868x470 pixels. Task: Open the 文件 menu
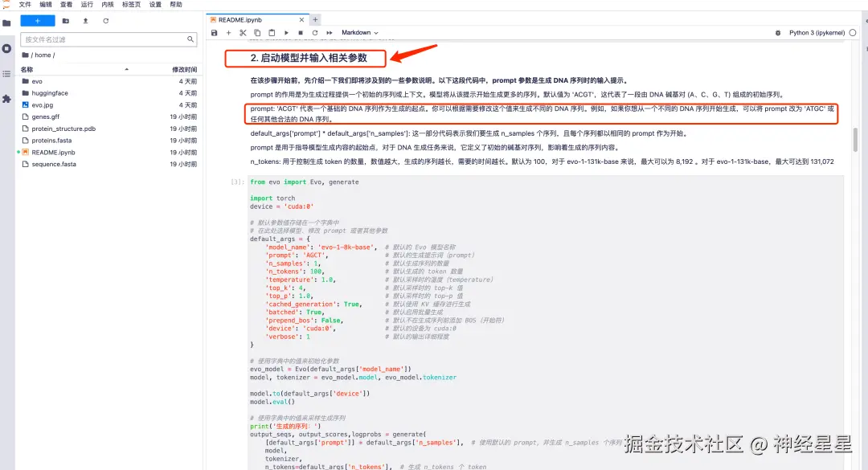(25, 5)
